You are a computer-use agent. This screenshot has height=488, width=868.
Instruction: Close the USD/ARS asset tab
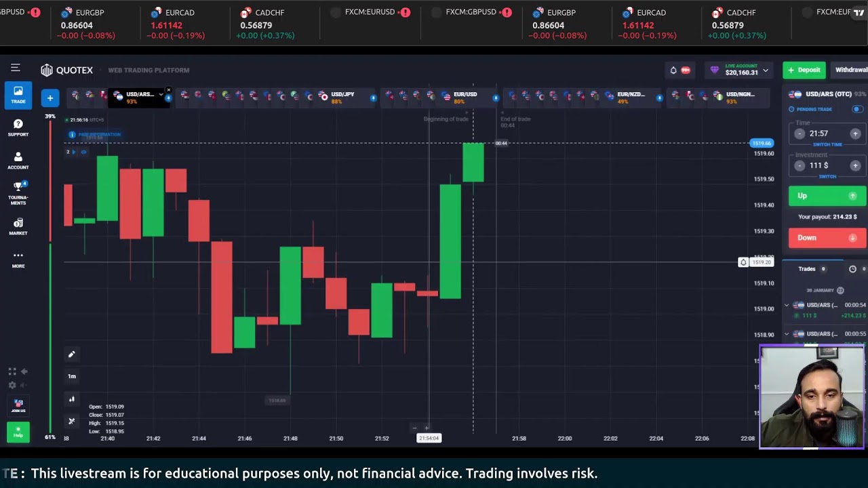tap(168, 90)
